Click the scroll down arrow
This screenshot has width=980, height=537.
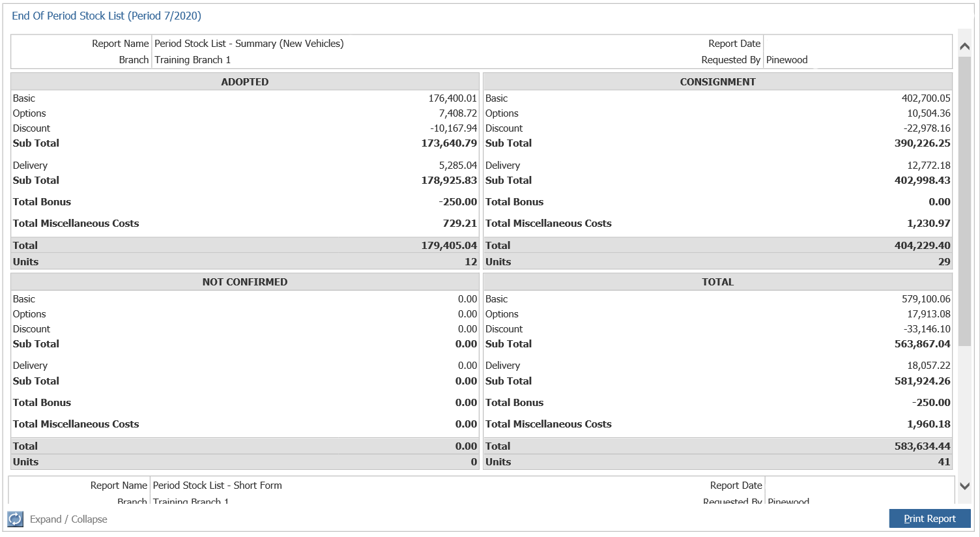[965, 486]
